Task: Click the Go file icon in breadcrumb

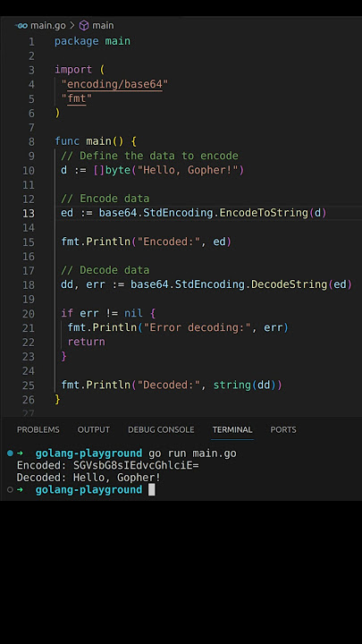Action: click(x=21, y=25)
